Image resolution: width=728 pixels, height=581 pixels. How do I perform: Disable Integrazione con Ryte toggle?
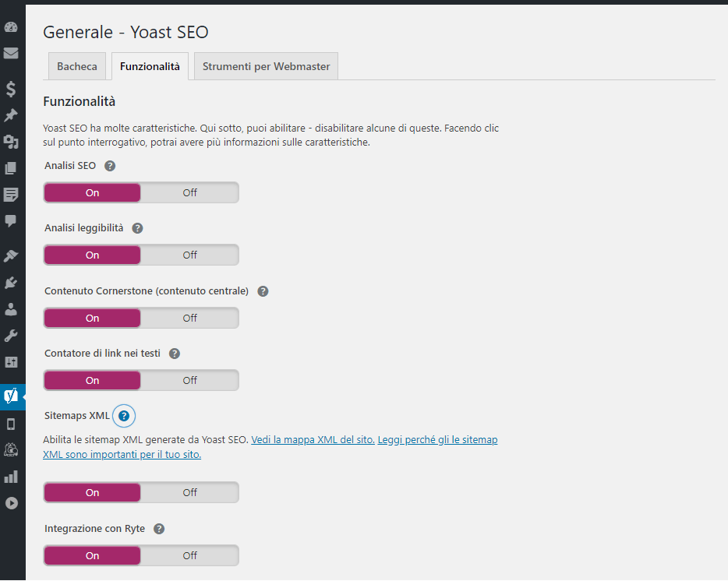tap(189, 555)
